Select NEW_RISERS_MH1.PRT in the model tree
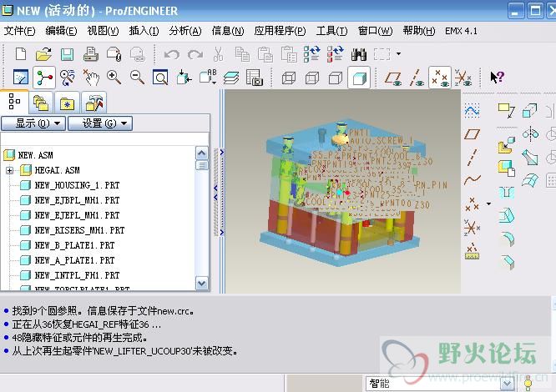This screenshot has height=392, width=556. 79,230
